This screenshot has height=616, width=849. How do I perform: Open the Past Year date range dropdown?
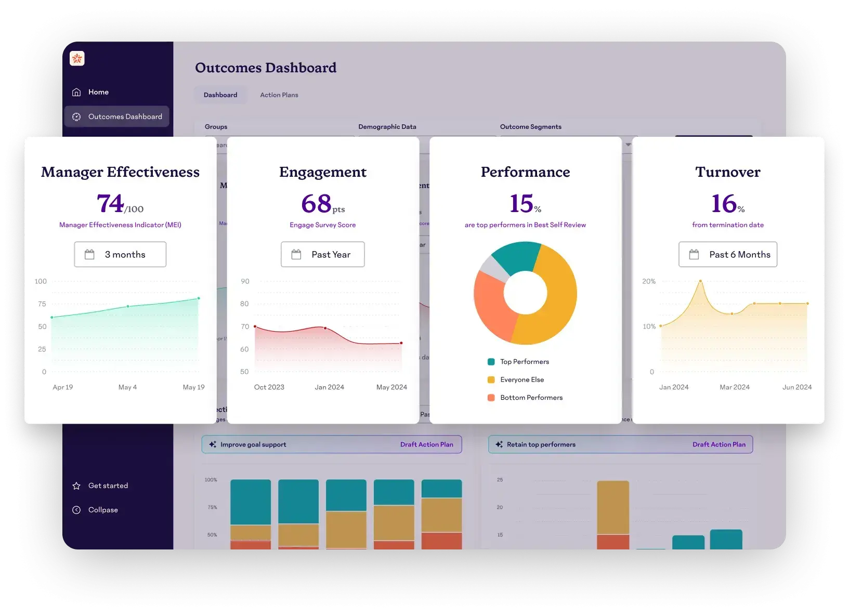point(323,255)
